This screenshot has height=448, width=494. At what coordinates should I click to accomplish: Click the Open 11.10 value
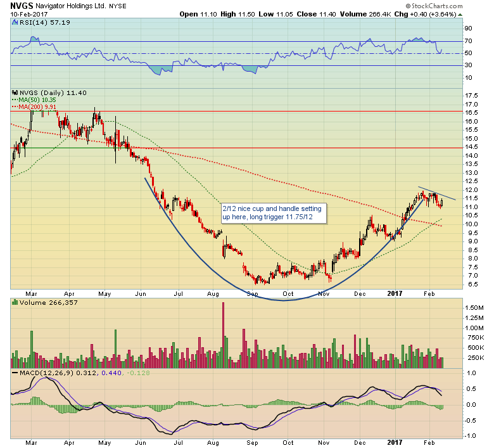click(198, 14)
